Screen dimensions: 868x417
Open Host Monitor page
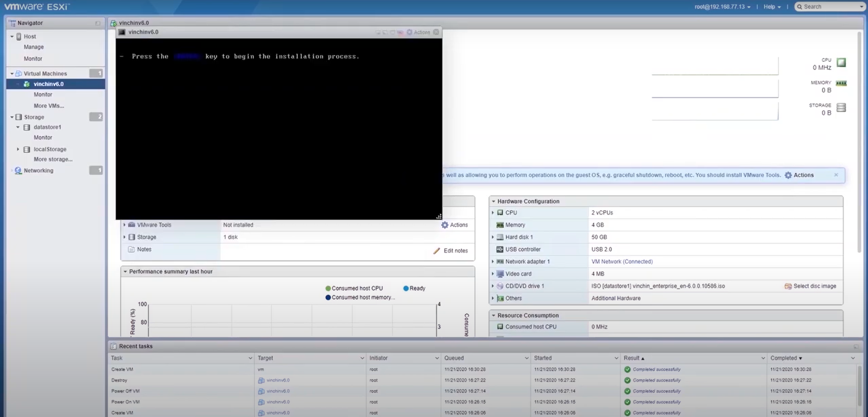(x=33, y=59)
